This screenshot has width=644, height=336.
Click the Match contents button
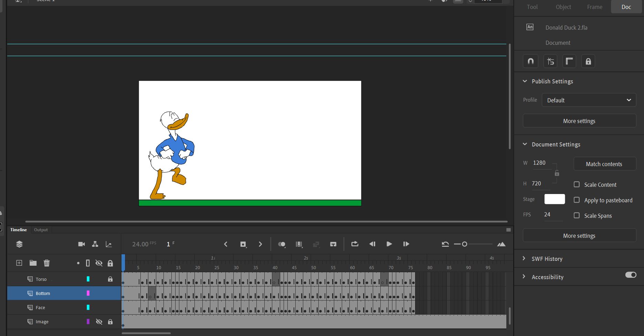pyautogui.click(x=604, y=164)
